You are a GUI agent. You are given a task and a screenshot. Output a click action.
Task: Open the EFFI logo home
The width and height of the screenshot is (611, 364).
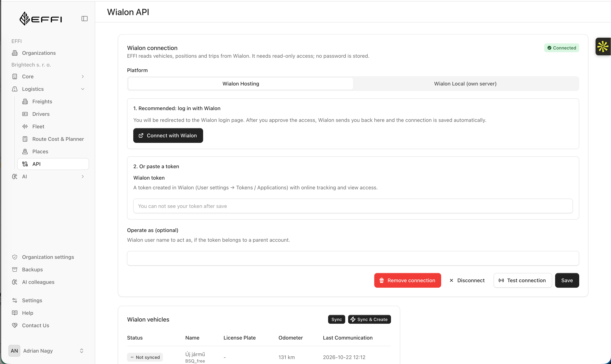(41, 19)
